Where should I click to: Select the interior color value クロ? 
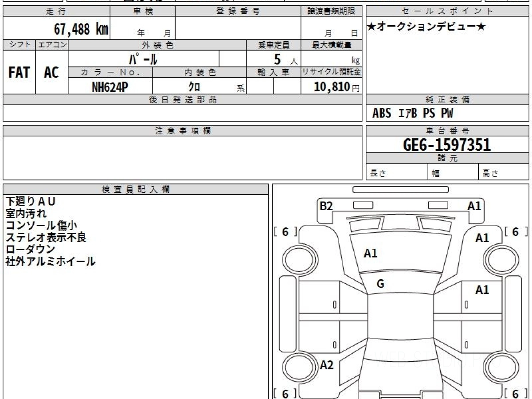tap(195, 87)
